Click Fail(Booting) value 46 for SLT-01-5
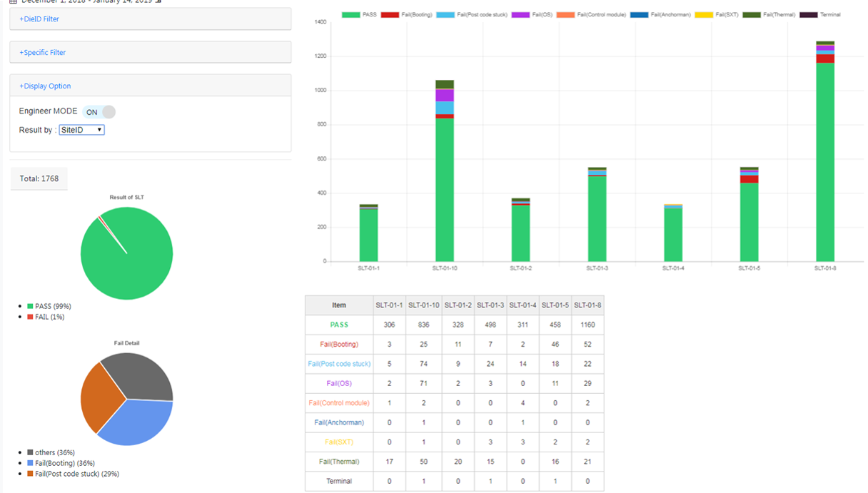Viewport: 868px width, 493px height. 557,345
